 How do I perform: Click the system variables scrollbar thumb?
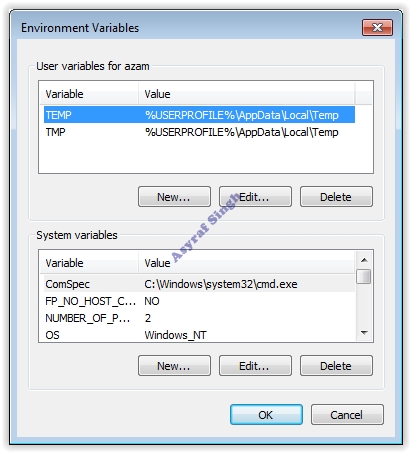(363, 276)
